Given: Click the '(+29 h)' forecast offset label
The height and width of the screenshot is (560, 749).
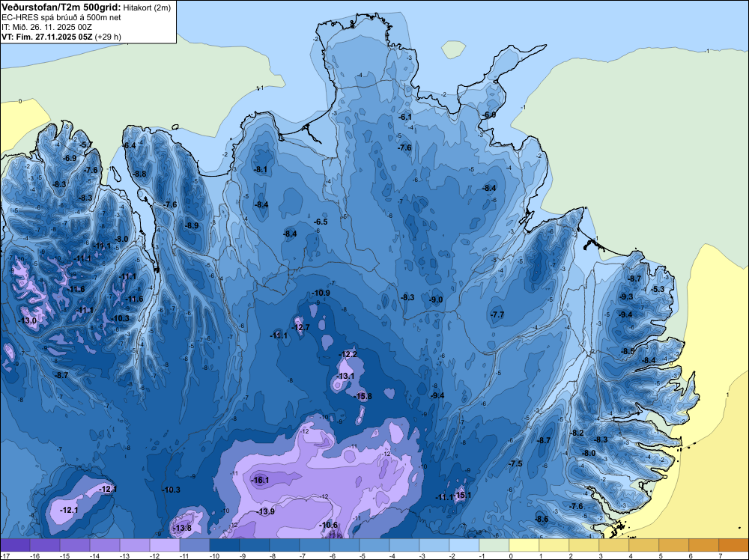Looking at the screenshot, I should (108, 37).
